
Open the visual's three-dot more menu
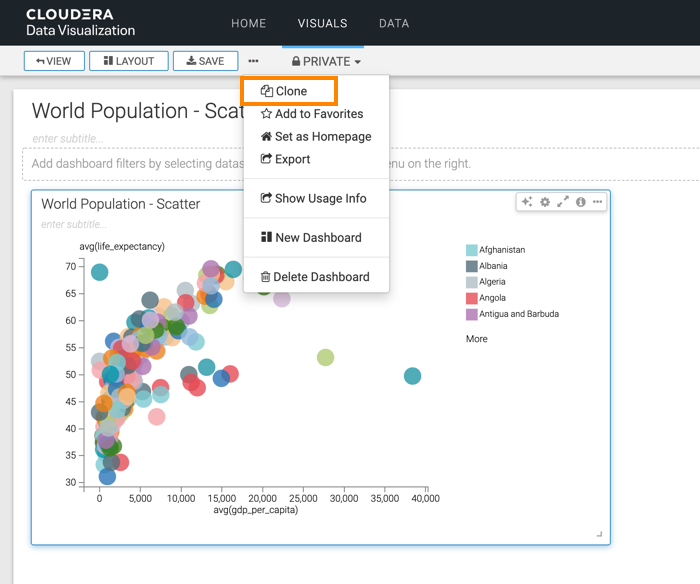[x=598, y=202]
